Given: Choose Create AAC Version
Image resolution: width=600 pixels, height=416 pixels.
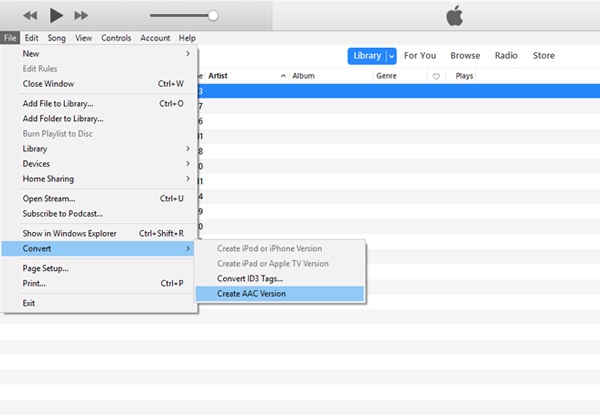Looking at the screenshot, I should 280,294.
